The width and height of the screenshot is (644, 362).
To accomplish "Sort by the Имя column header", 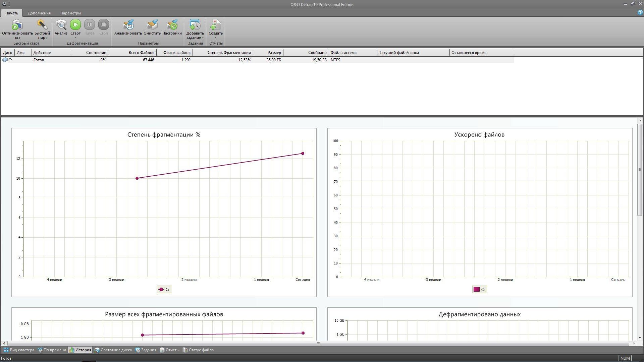I will pos(23,53).
